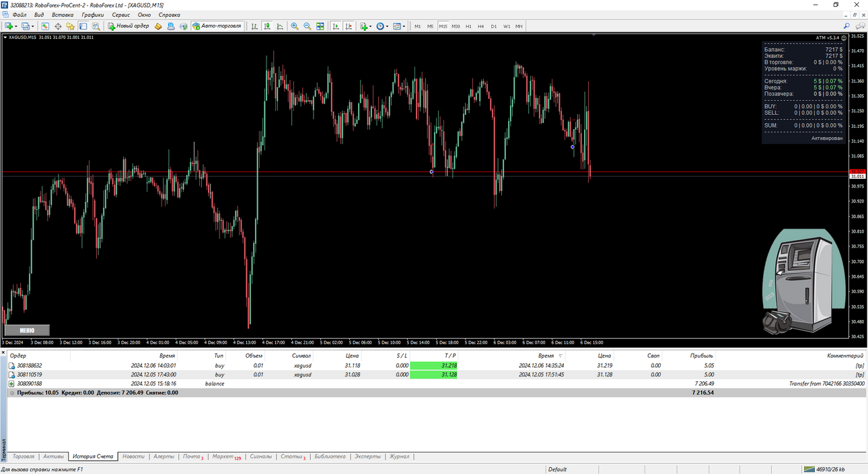Toggle the Terminal panel icon
The image size is (868, 474).
point(83,26)
